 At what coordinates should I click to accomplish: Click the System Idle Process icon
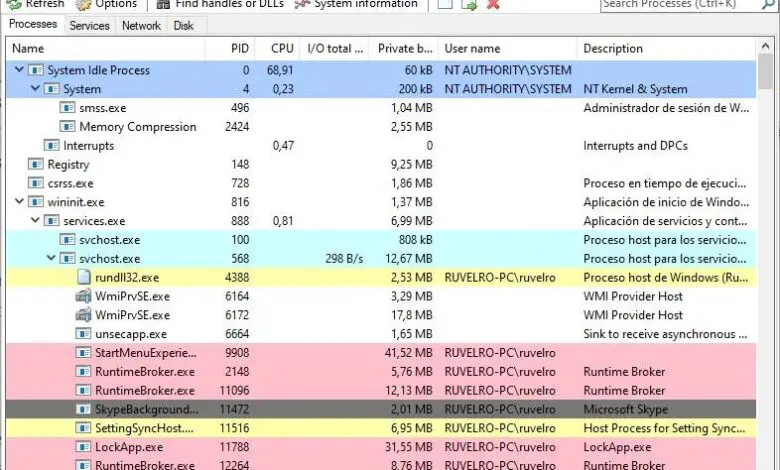coord(35,70)
